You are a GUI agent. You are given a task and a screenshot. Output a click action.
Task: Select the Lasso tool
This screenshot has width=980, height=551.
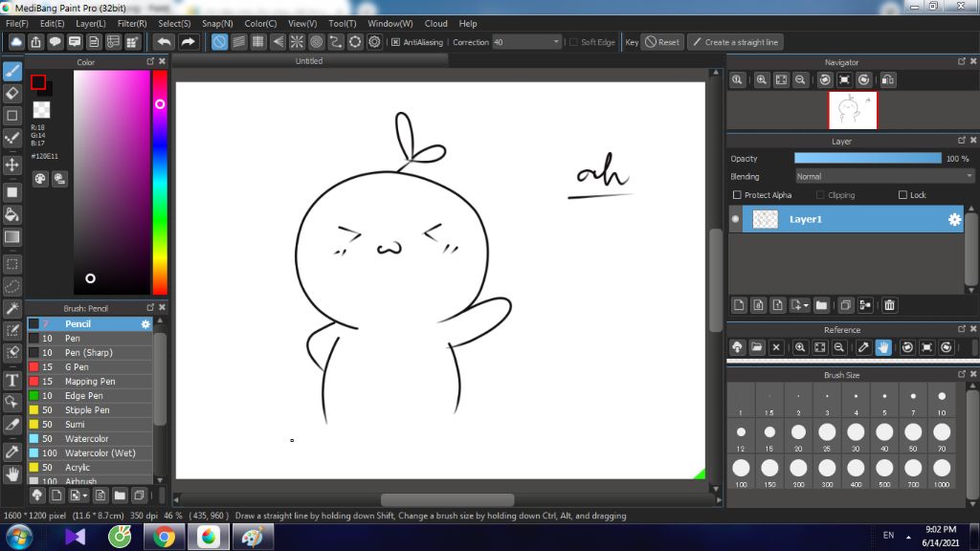pyautogui.click(x=12, y=287)
